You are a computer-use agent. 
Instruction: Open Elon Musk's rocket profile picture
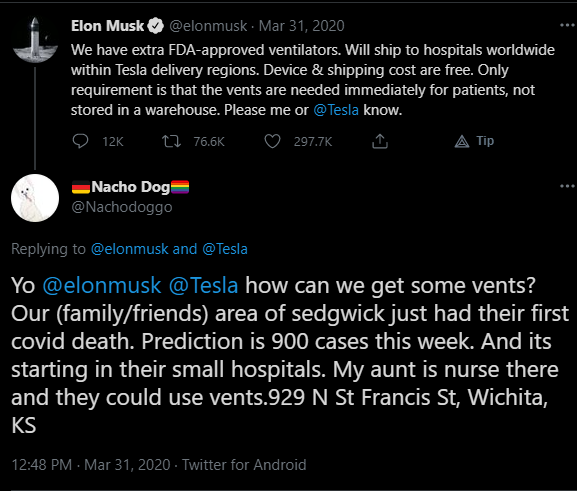point(35,40)
